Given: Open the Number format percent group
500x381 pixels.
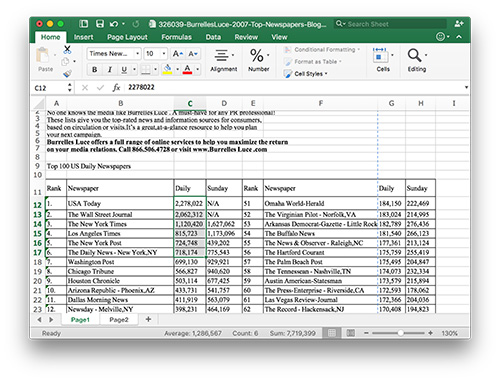Looking at the screenshot, I should tap(259, 60).
